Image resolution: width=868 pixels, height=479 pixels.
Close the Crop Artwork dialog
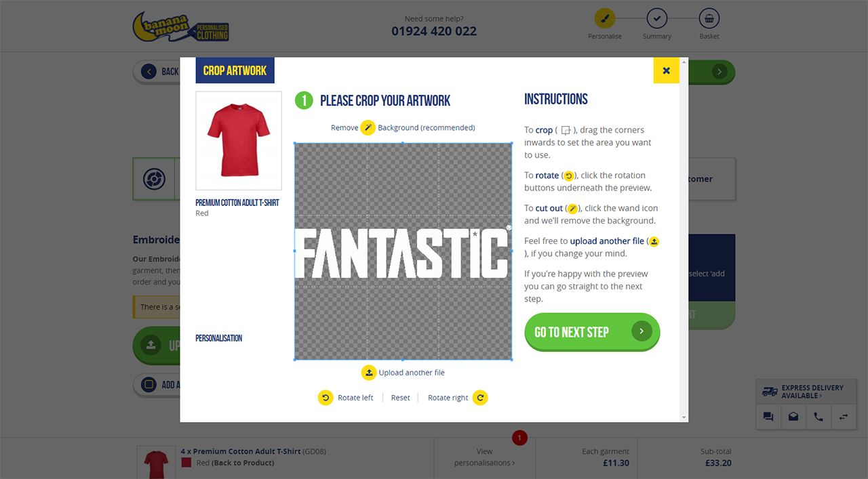[x=666, y=70]
